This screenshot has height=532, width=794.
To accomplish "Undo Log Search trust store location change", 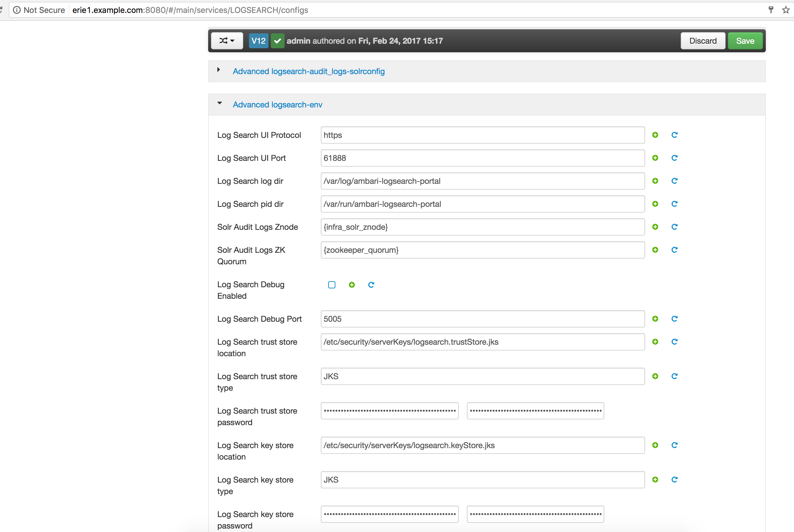I will 674,342.
